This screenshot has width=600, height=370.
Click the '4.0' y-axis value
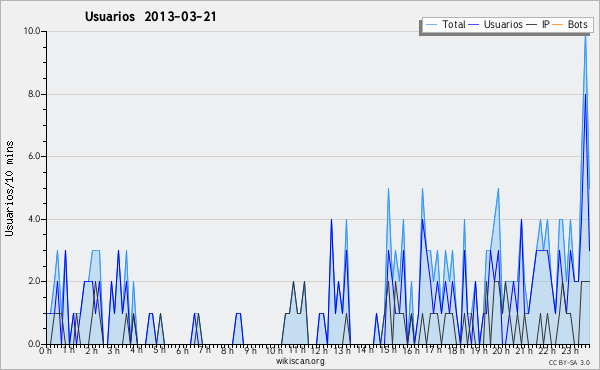(x=34, y=219)
